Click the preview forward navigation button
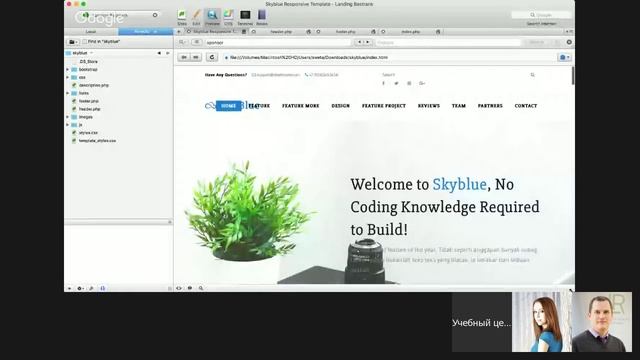The height and width of the screenshot is (360, 640). click(196, 57)
